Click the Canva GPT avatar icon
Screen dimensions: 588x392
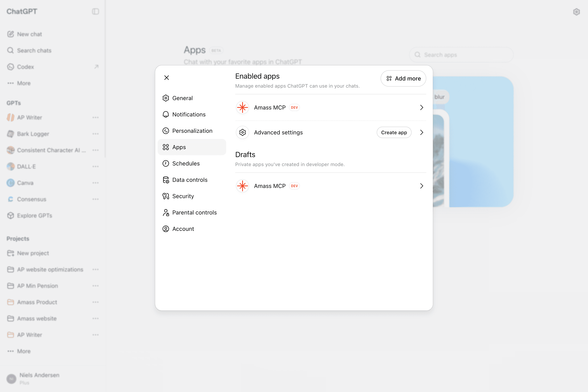pos(10,183)
